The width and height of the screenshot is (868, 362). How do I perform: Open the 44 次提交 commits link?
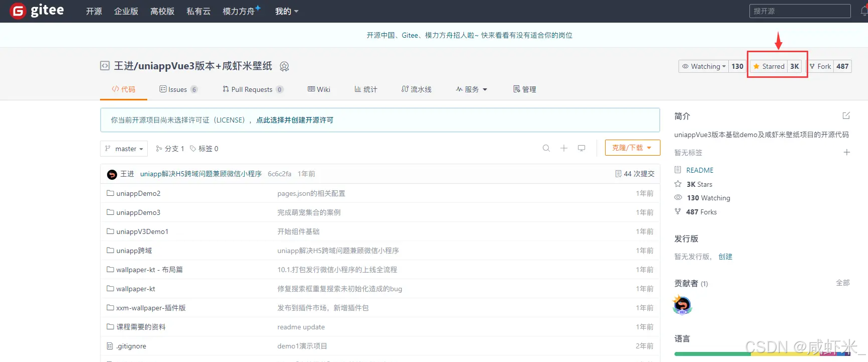point(635,174)
